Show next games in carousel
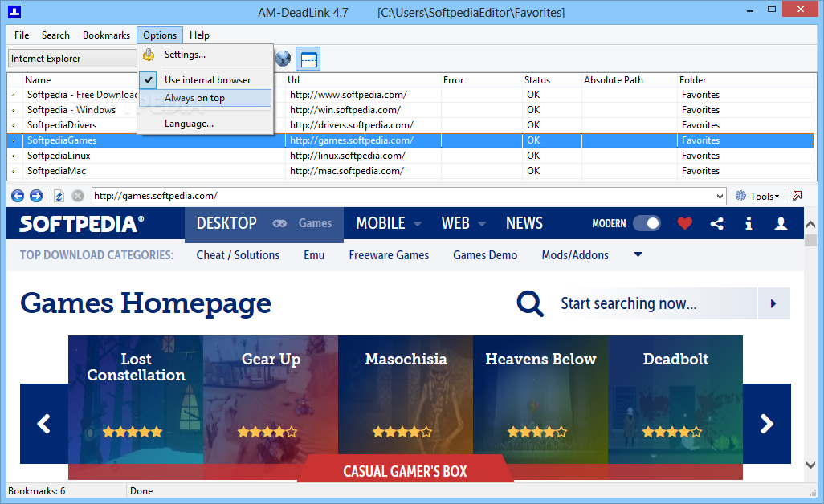Image resolution: width=824 pixels, height=504 pixels. click(x=767, y=424)
